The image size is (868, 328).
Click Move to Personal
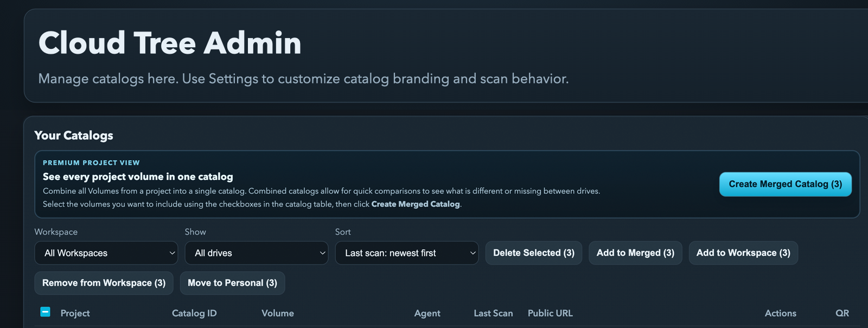(232, 282)
